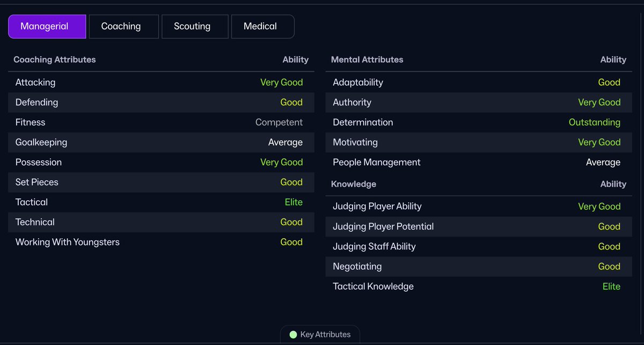Click the Elite rating for Tactical coaching
This screenshot has width=644, height=345.
(294, 202)
